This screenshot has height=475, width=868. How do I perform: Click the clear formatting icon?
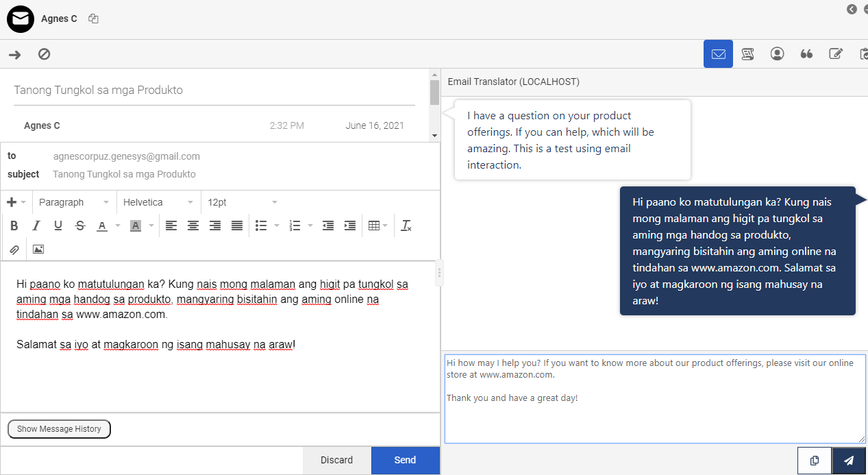tap(406, 226)
